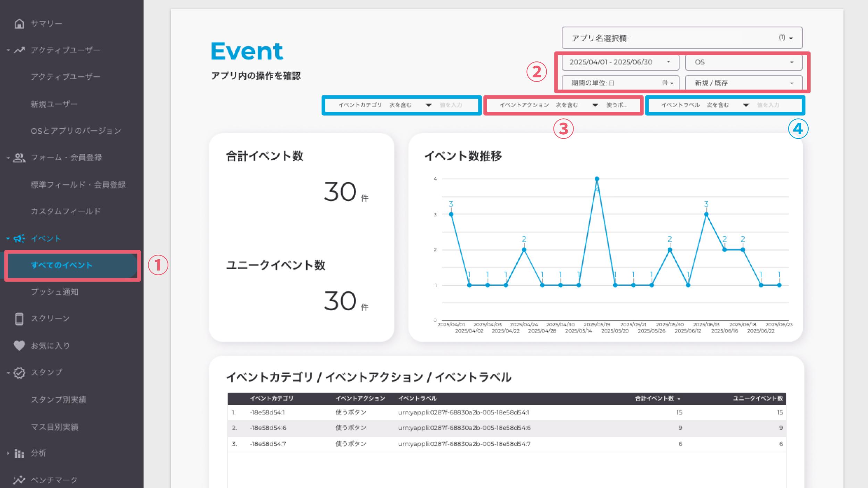Click the first chart point on 2025/04/01
The height and width of the screenshot is (488, 868).
click(451, 214)
